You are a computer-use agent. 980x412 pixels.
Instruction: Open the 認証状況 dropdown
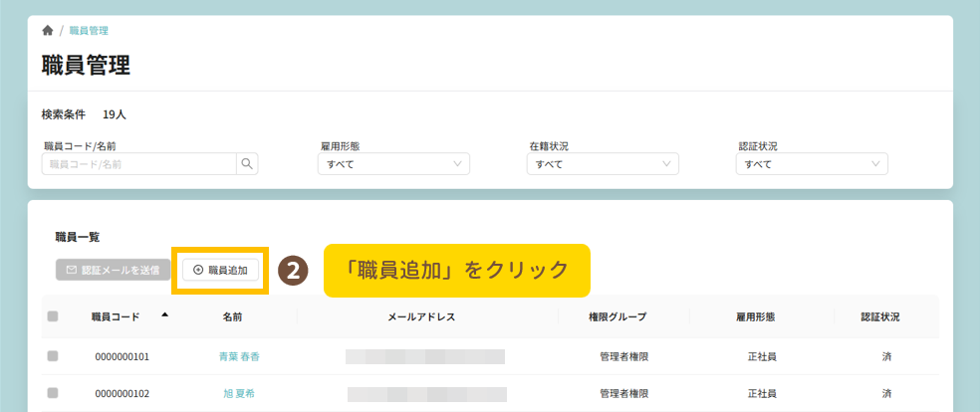coord(811,164)
